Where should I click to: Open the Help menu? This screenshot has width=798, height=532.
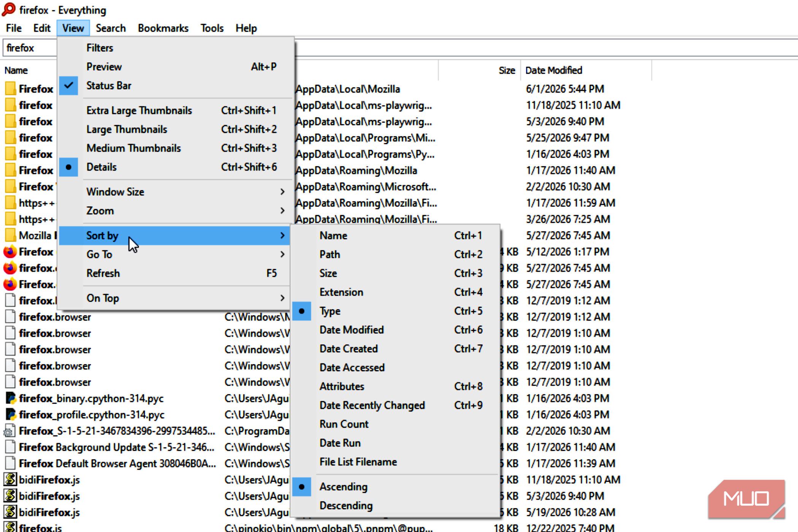246,28
